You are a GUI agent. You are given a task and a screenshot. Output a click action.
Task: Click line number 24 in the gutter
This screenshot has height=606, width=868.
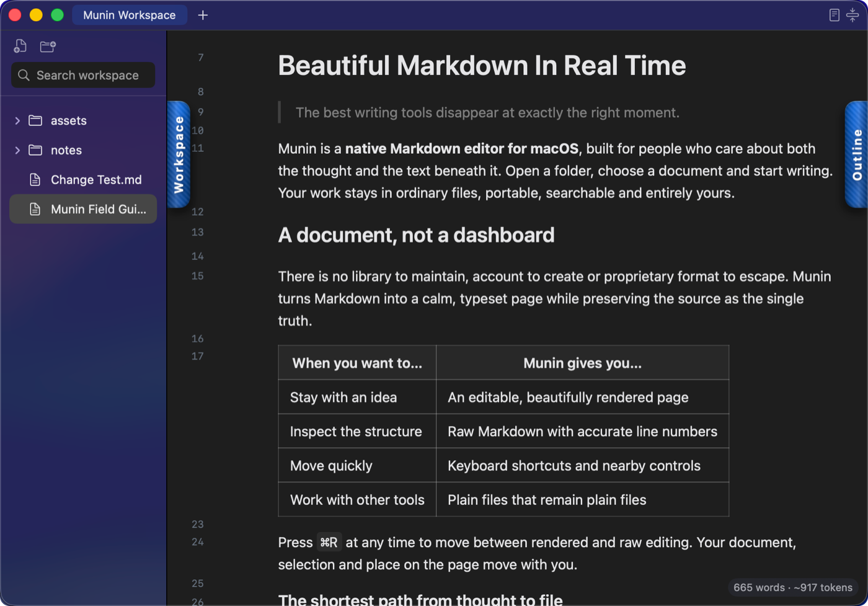coord(198,542)
